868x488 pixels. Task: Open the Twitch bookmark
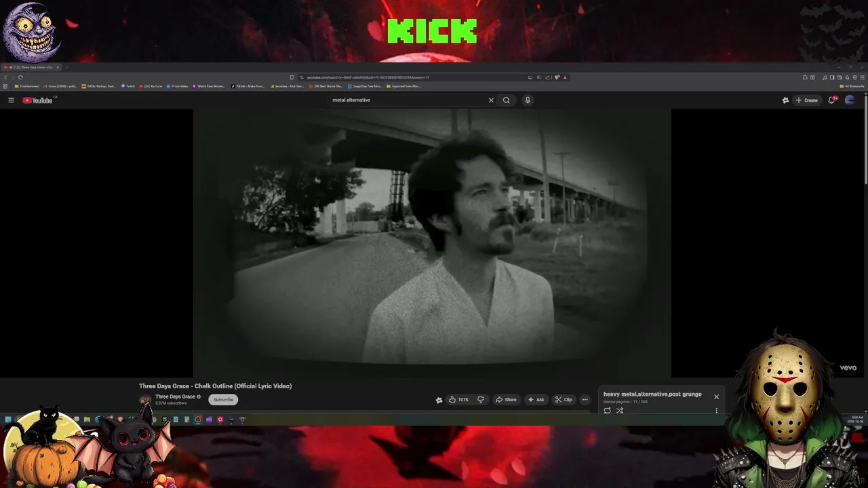click(x=128, y=86)
